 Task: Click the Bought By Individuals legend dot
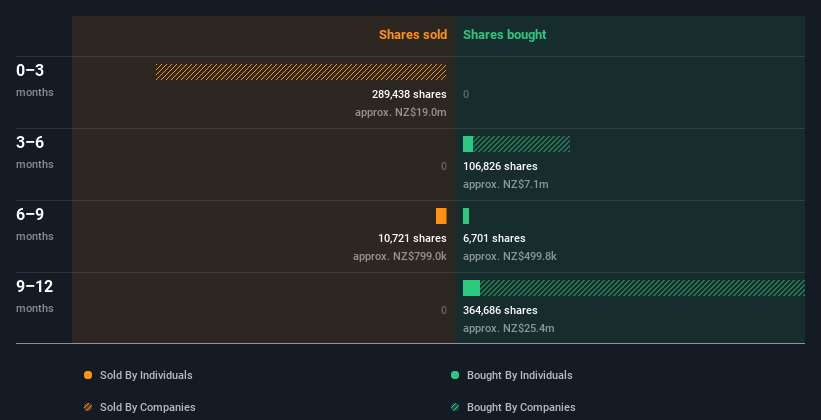pyautogui.click(x=455, y=375)
